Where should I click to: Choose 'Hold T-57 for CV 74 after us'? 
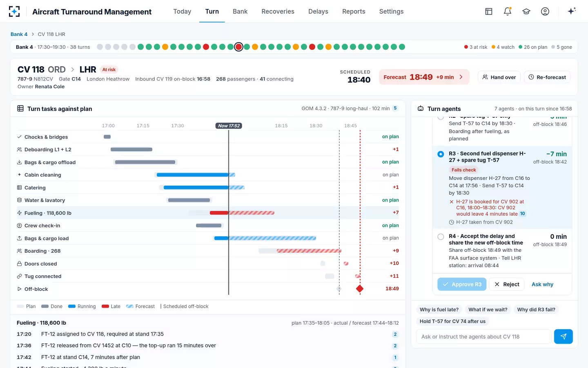coord(452,321)
